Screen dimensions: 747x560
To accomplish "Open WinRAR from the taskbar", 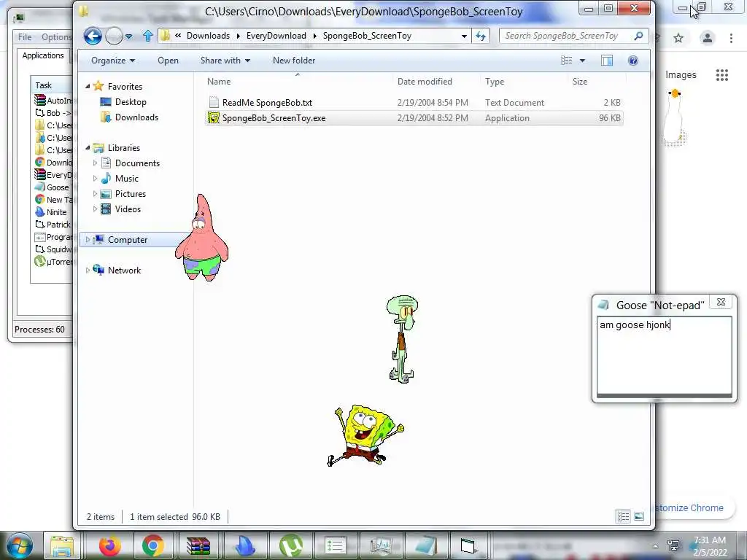I will click(198, 545).
